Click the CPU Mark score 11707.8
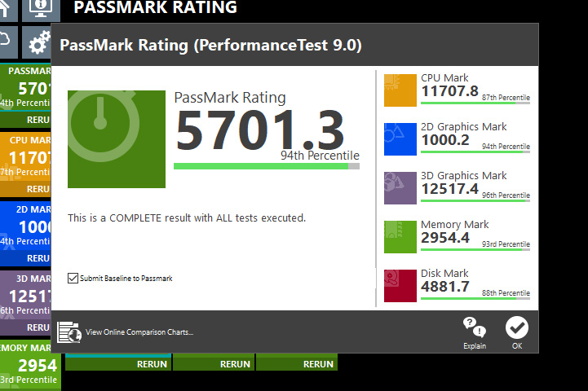Viewport: 588px width, 391px height. coord(449,91)
